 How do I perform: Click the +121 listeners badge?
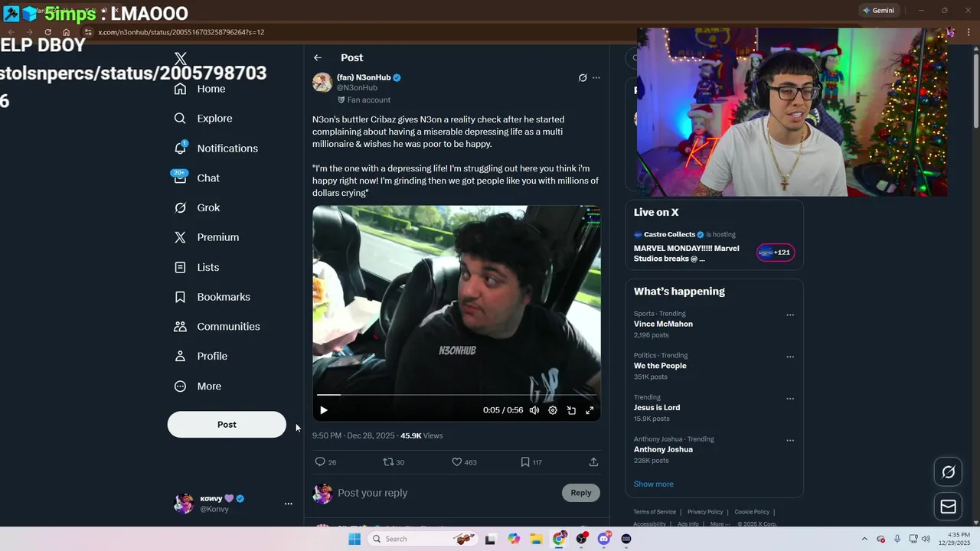[776, 253]
